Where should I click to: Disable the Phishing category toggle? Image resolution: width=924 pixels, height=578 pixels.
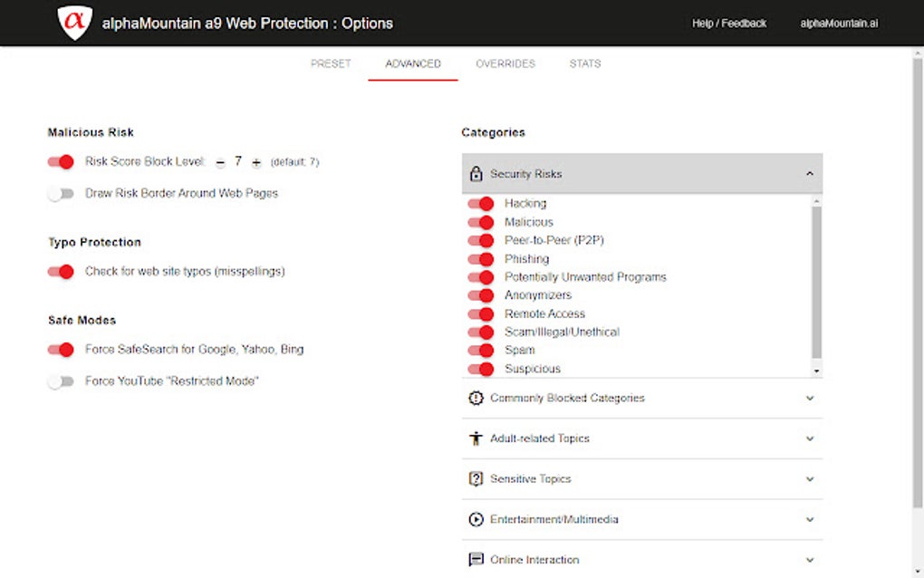480,258
